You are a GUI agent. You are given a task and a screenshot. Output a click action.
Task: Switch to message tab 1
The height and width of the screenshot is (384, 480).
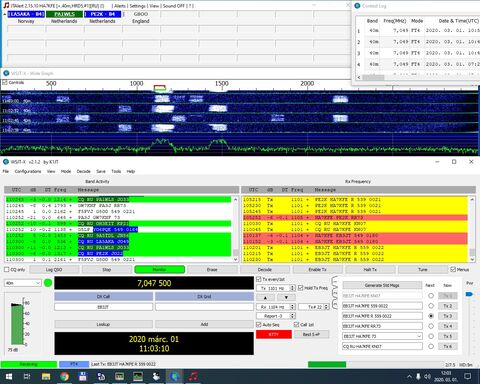pyautogui.click(x=335, y=283)
